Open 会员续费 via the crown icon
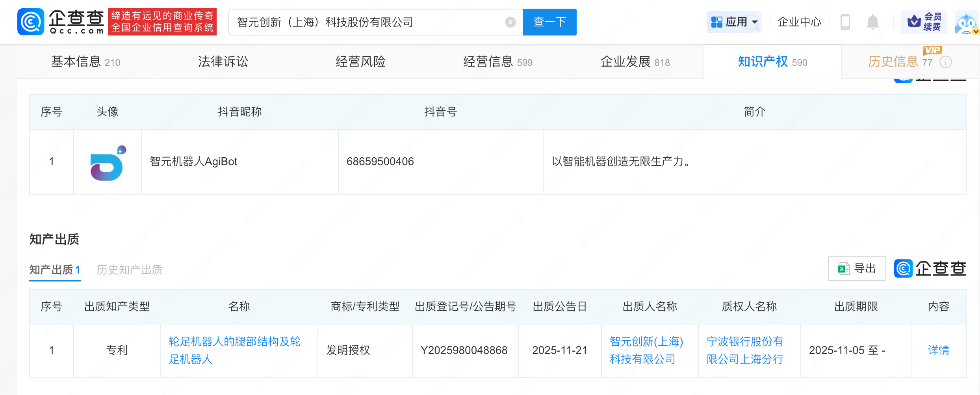This screenshot has height=395, width=980. (x=923, y=22)
